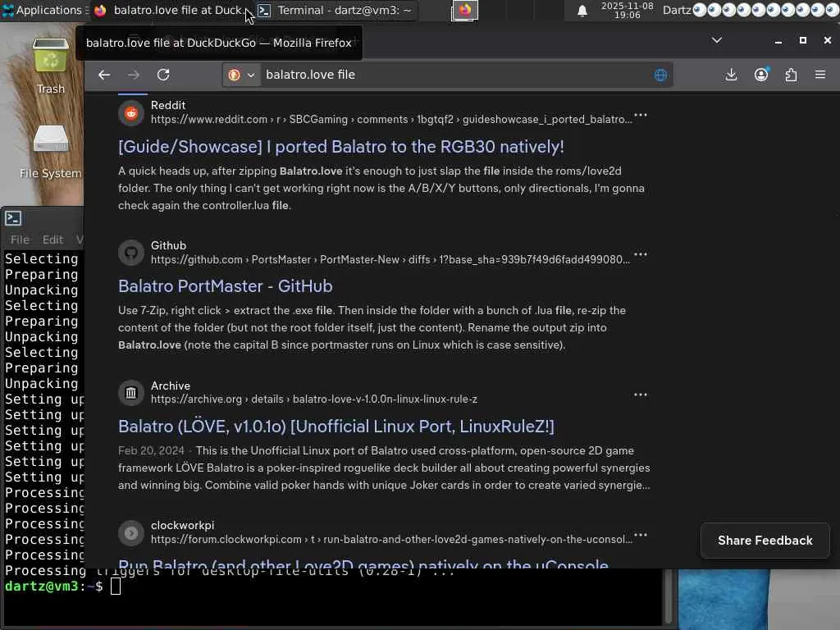Click the Share Feedback button
Screen dimensions: 840x630
coord(765,541)
